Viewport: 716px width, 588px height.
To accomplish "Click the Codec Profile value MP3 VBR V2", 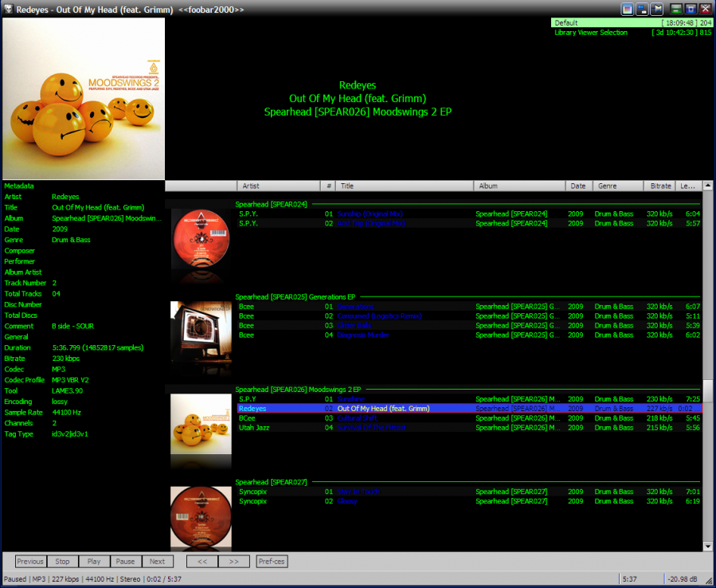I will (70, 380).
